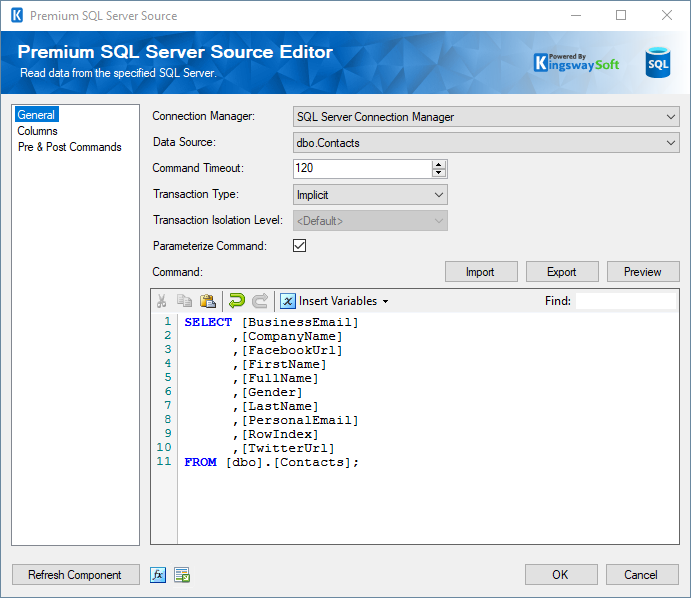The image size is (691, 598).
Task: Open the Transaction Isolation Level dropdown
Action: click(370, 221)
